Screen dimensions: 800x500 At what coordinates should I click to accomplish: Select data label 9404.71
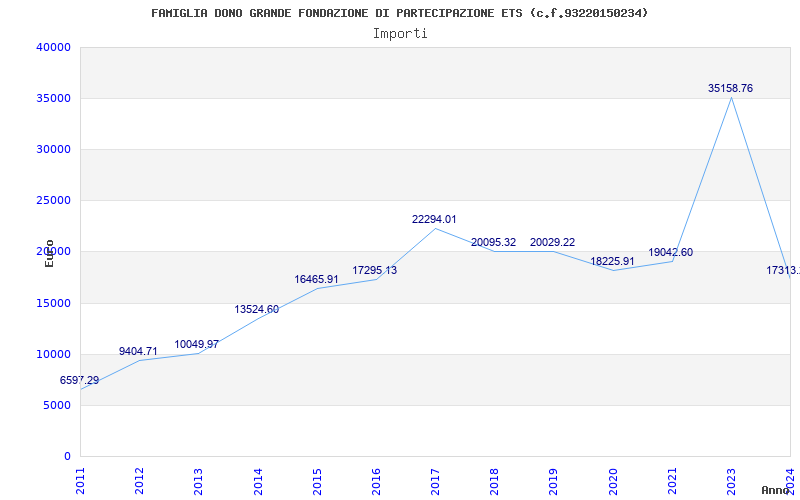pos(138,352)
